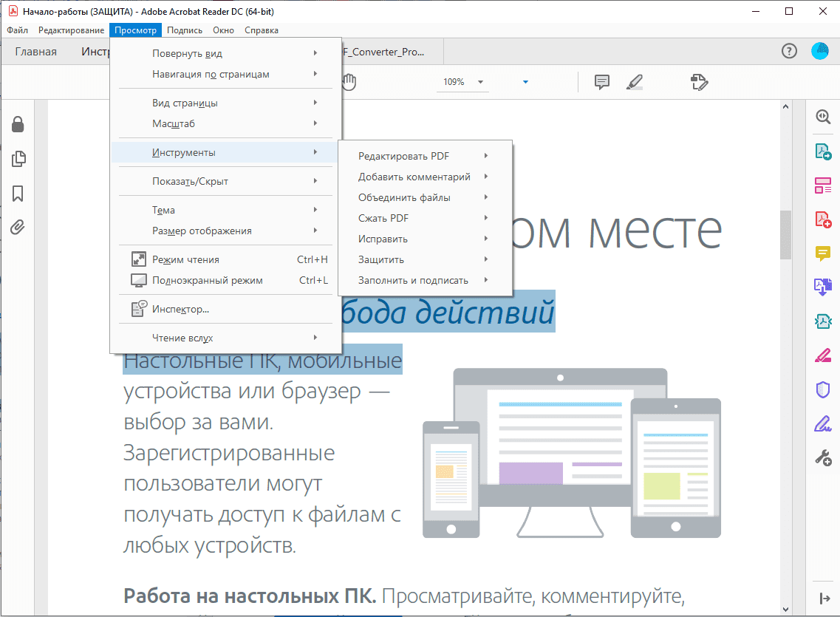Open the Редактирование menu
This screenshot has width=840, height=617.
(x=71, y=30)
